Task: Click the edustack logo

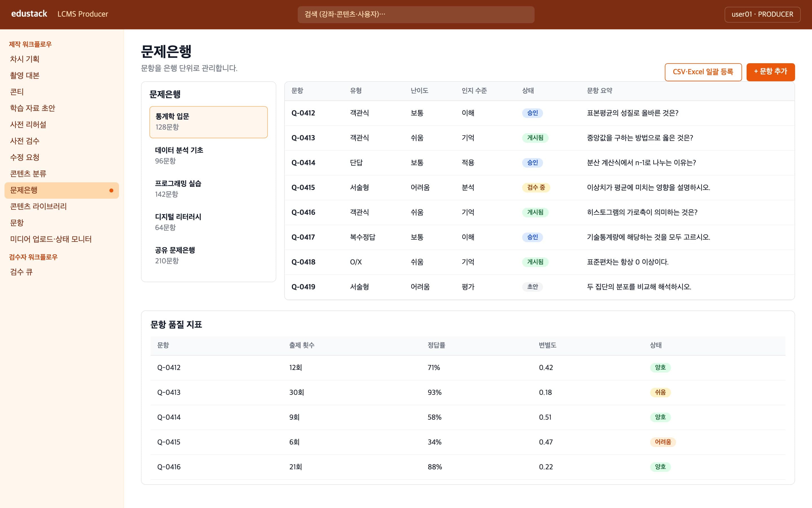Action: click(x=29, y=14)
